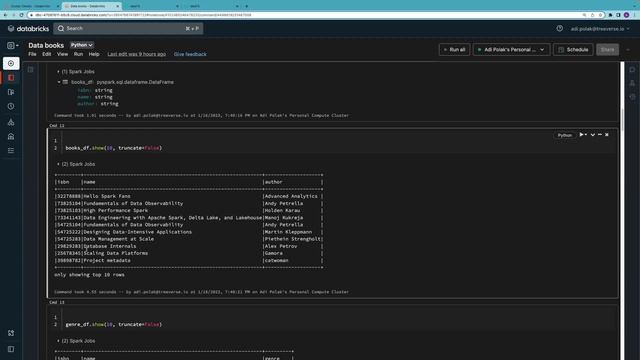Open a new browser tab with plus
This screenshot has width=640, height=360.
247,6
